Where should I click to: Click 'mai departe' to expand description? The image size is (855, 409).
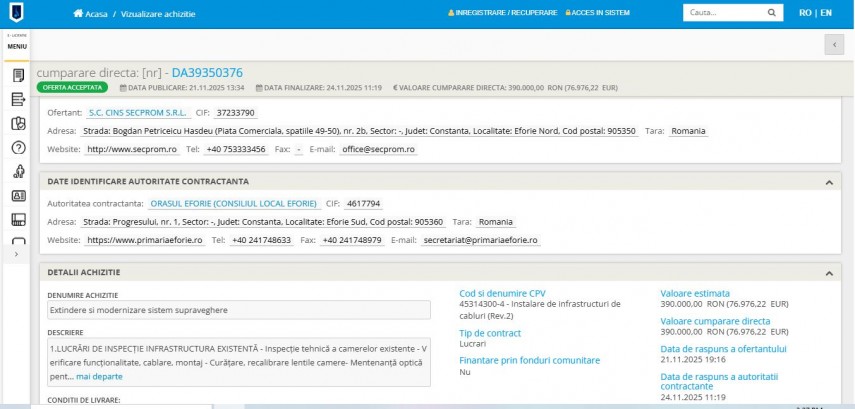(x=99, y=377)
